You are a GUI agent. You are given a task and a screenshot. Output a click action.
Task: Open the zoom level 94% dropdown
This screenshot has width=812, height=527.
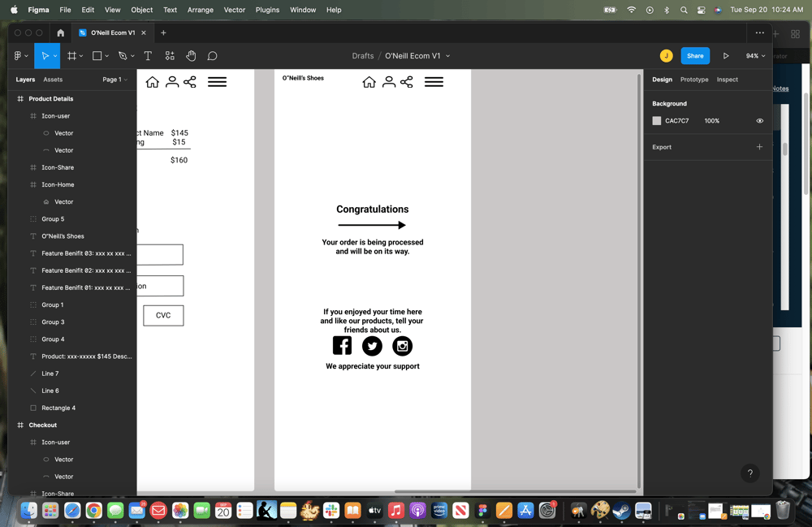coord(754,55)
